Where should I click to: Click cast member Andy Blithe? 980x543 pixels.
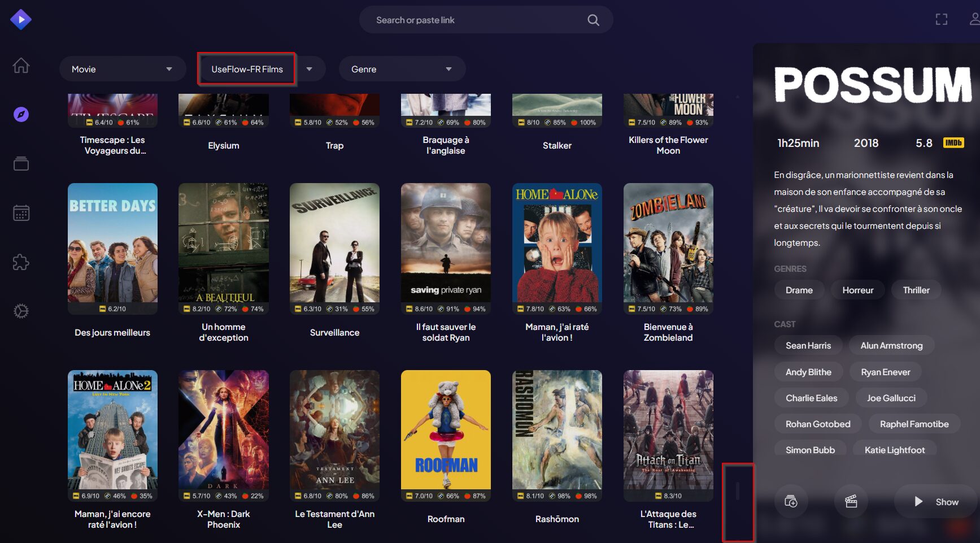(x=808, y=372)
